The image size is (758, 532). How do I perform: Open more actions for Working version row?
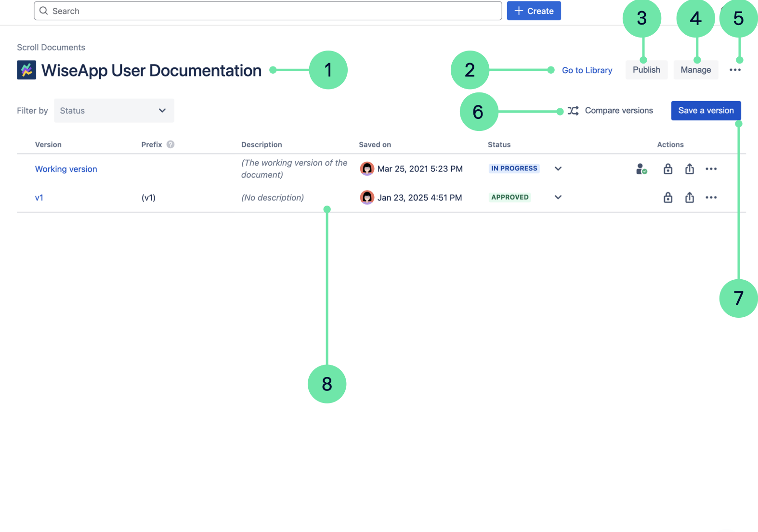[711, 169]
